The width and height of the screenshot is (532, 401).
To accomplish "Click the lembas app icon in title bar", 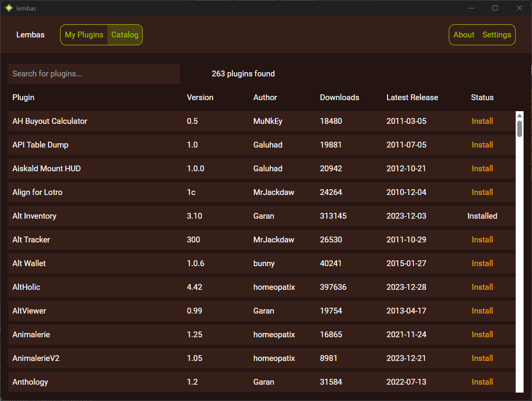I will click(x=9, y=8).
